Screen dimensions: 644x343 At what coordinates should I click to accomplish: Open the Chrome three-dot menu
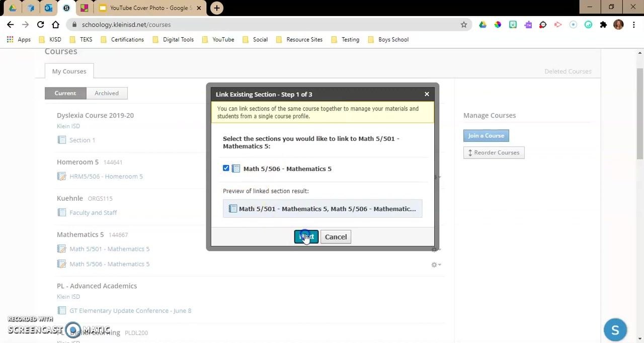point(633,25)
